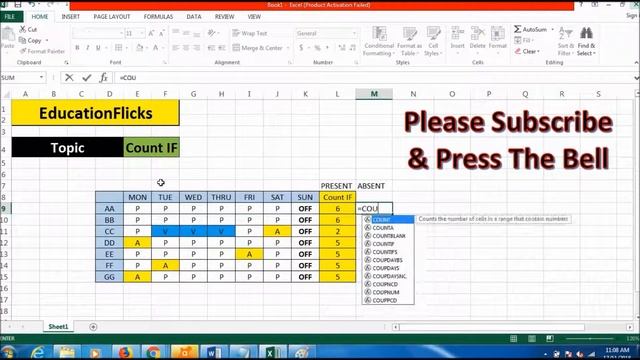Image resolution: width=640 pixels, height=360 pixels.
Task: Decrease the font size
Action: click(162, 33)
